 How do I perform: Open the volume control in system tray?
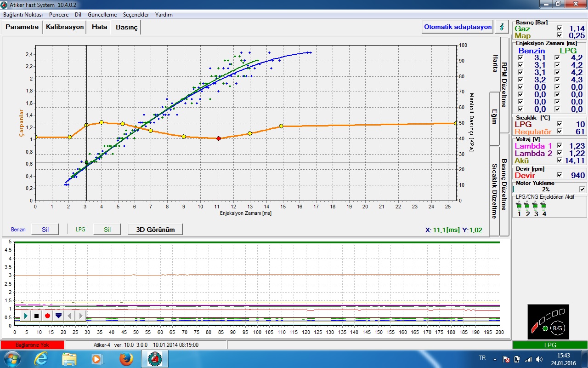click(x=538, y=359)
